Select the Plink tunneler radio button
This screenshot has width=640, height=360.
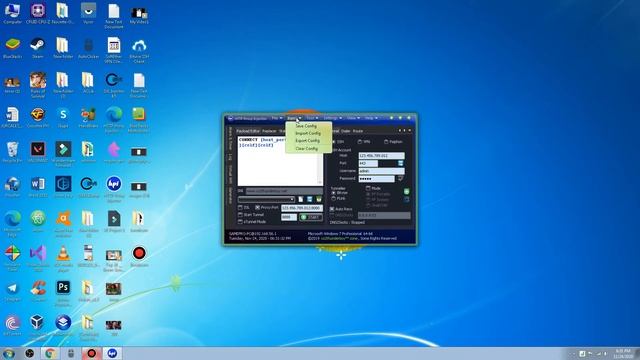click(338, 198)
